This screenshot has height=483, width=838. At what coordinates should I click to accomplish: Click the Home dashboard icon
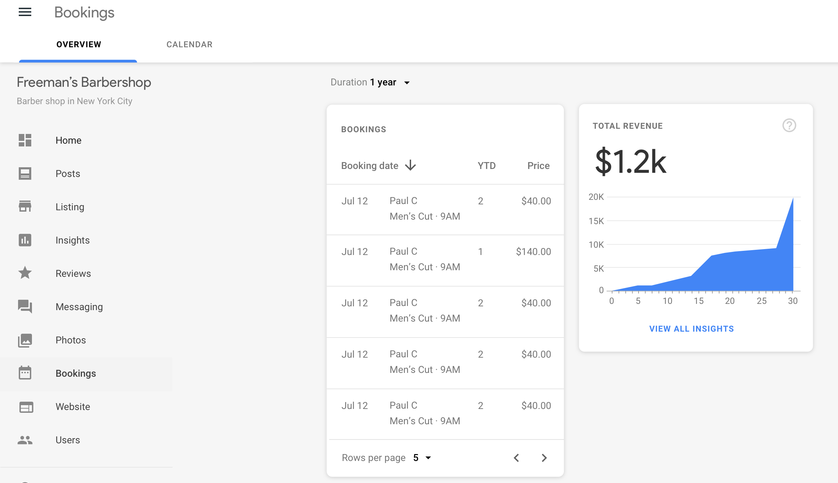(25, 140)
